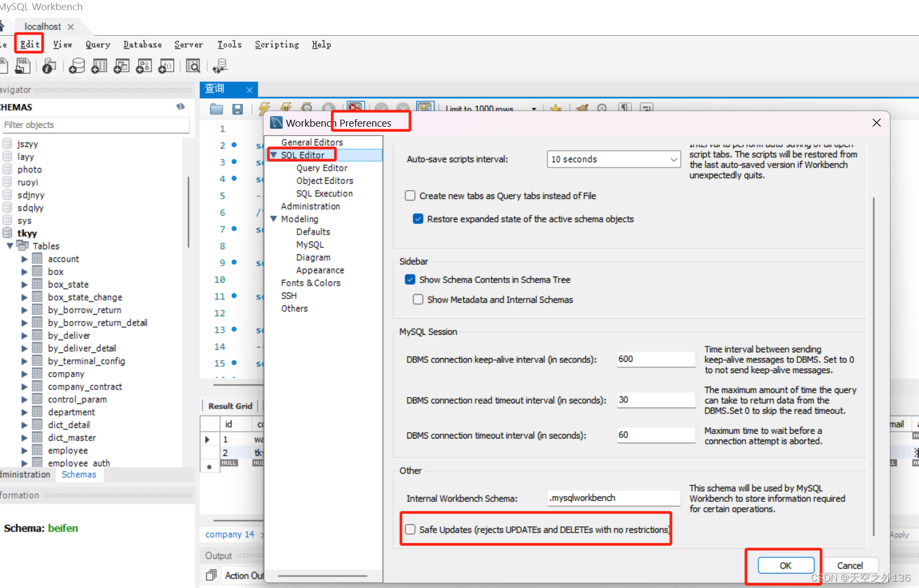Close the 查询 query tab

point(249,89)
